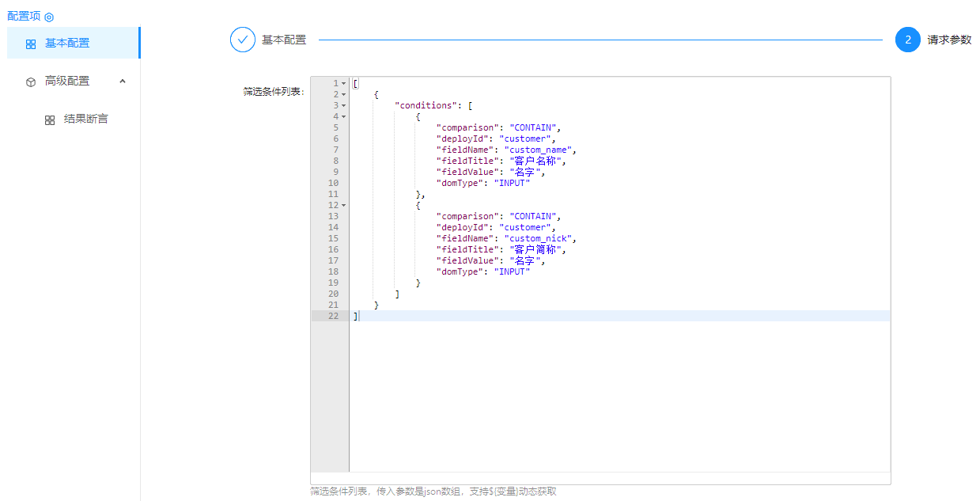Click the grid icon beside 结果断言
Screen dimensions: 980x501
(50, 120)
